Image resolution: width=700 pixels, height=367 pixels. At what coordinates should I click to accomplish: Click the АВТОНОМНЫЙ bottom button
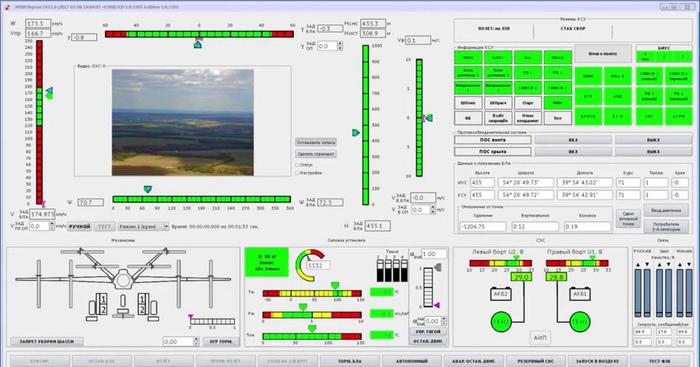412,361
